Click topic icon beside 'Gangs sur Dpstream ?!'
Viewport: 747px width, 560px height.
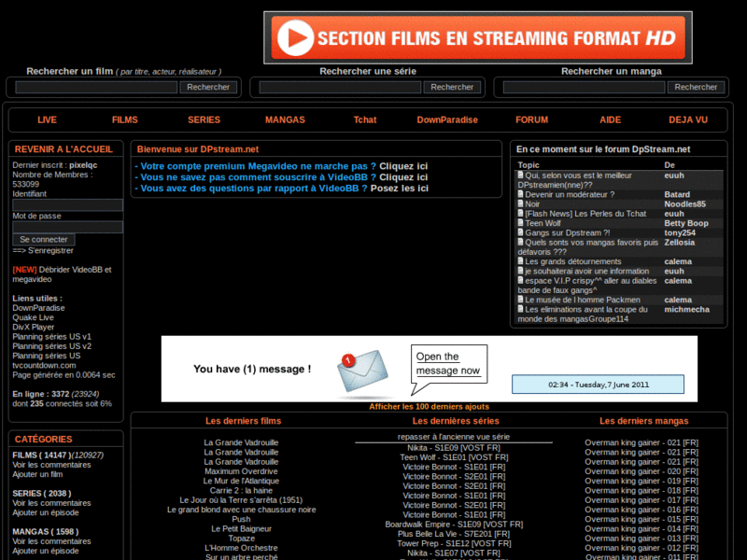pos(521,231)
